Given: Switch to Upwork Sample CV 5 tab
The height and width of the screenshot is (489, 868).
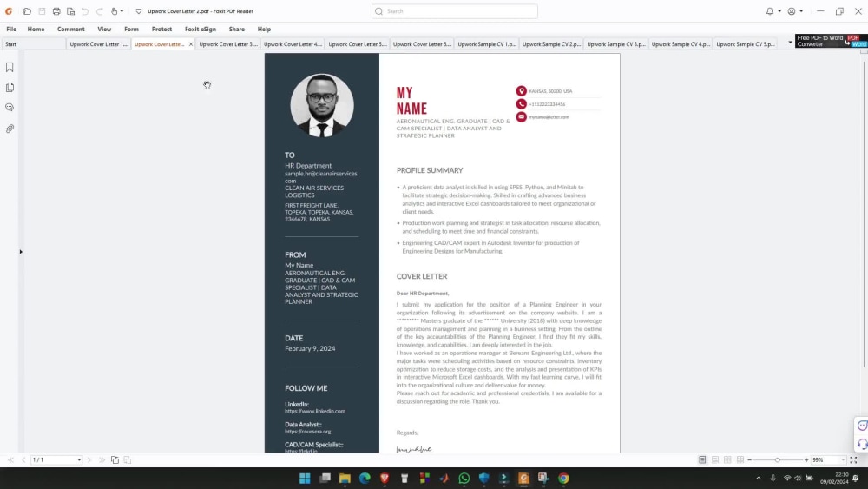Looking at the screenshot, I should coord(745,43).
